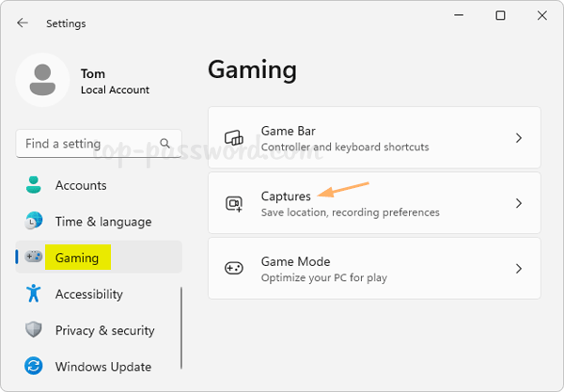
Task: Click the sidebar vertical scrollbar
Action: (180, 327)
